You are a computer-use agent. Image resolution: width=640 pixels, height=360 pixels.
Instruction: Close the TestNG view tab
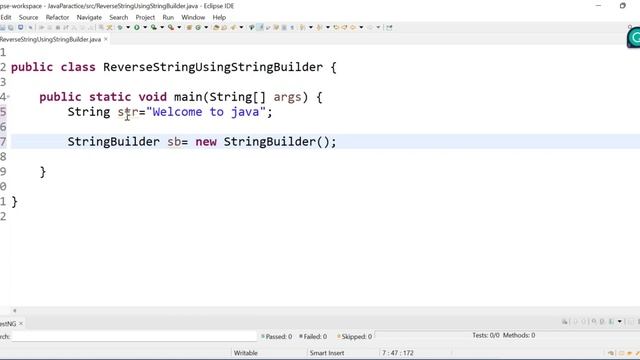pyautogui.click(x=21, y=323)
